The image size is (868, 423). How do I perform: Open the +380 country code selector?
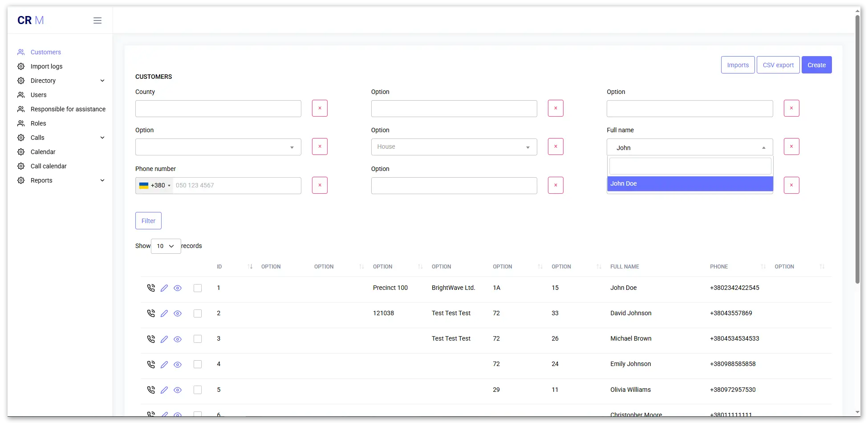(x=155, y=186)
